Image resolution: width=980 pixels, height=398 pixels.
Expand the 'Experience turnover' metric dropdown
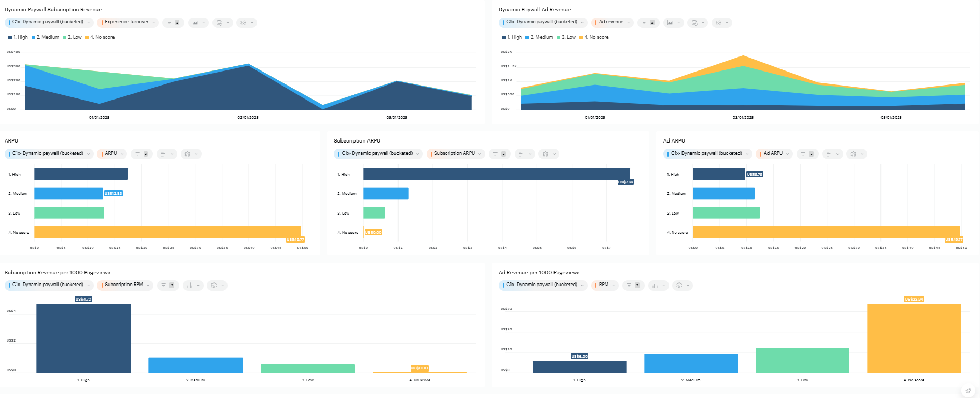tap(127, 22)
